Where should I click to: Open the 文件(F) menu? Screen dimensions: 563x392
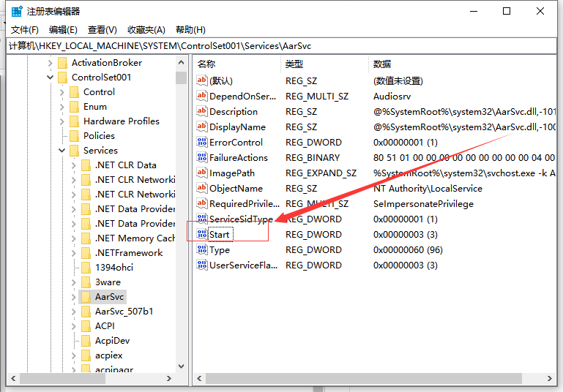[x=25, y=30]
